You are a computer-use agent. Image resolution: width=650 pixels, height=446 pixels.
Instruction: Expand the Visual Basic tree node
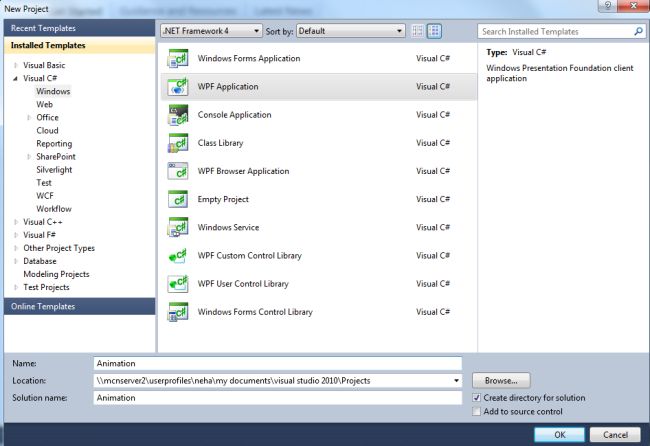pos(16,65)
